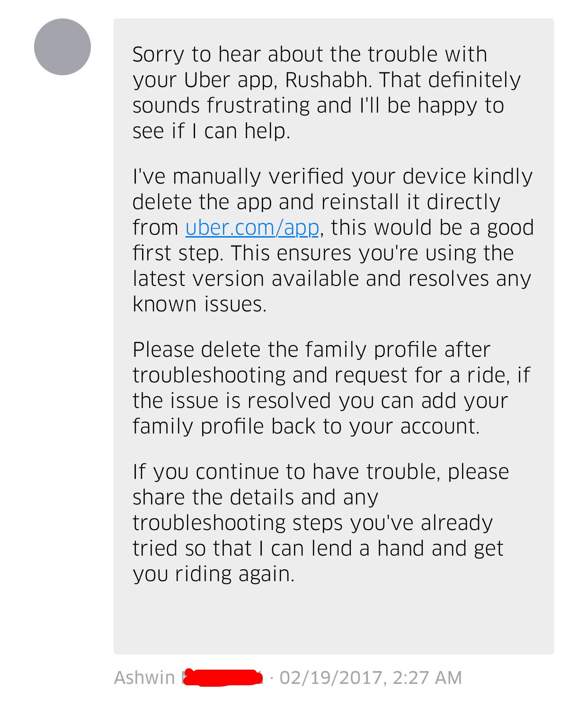The width and height of the screenshot is (588, 708).
Task: Click the 'troubleshooting and request for a ride' line
Action: (331, 375)
